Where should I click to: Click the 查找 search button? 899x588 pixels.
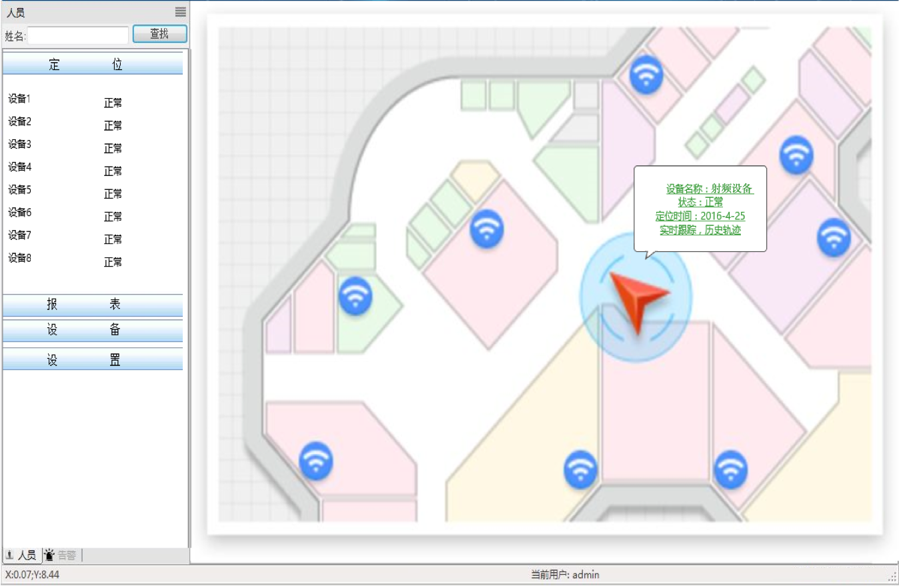tap(159, 34)
